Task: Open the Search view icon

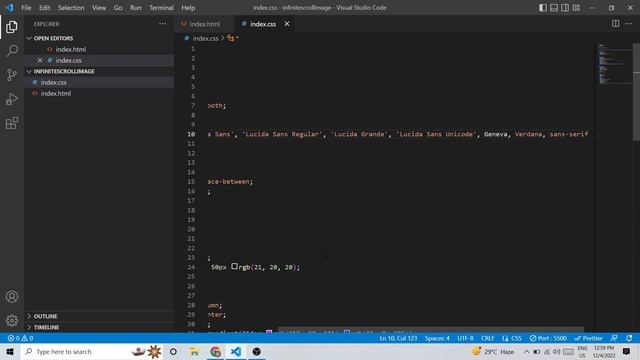Action: (x=12, y=51)
